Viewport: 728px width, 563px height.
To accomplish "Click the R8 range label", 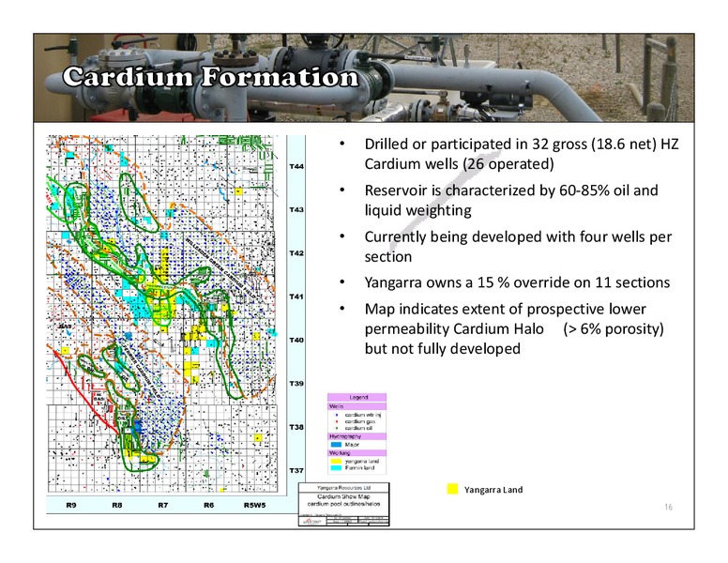I will [117, 505].
